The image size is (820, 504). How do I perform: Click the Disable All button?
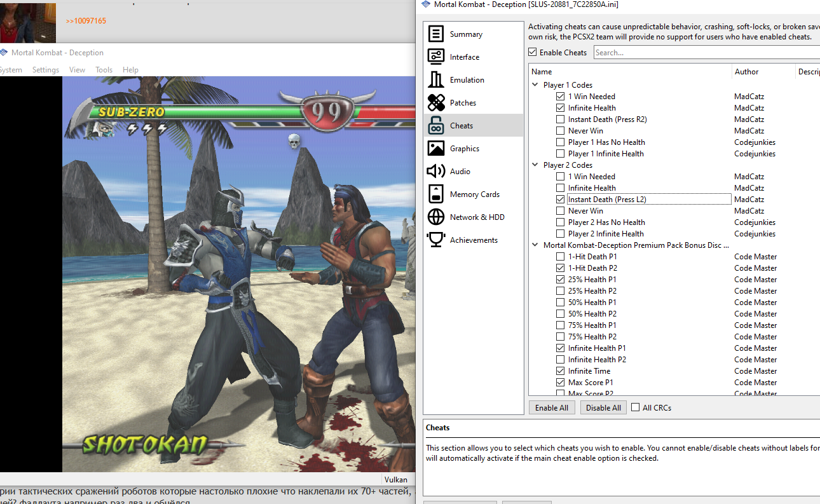point(604,408)
